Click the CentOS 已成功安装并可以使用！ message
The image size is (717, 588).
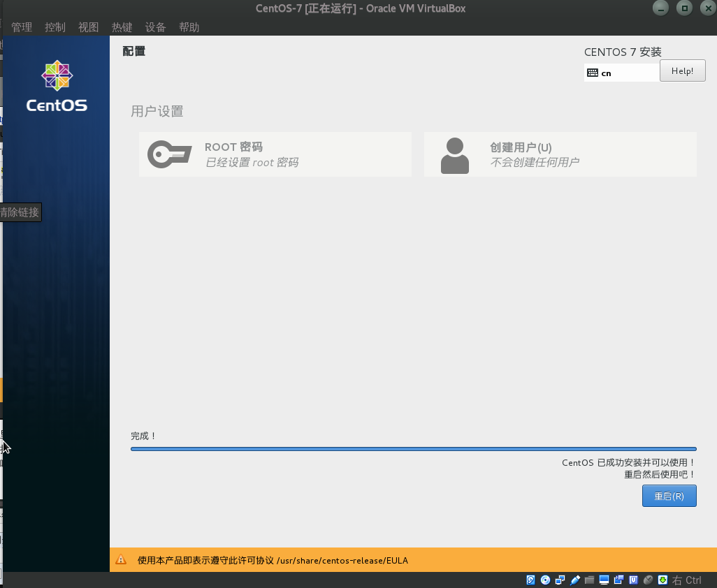coord(629,462)
